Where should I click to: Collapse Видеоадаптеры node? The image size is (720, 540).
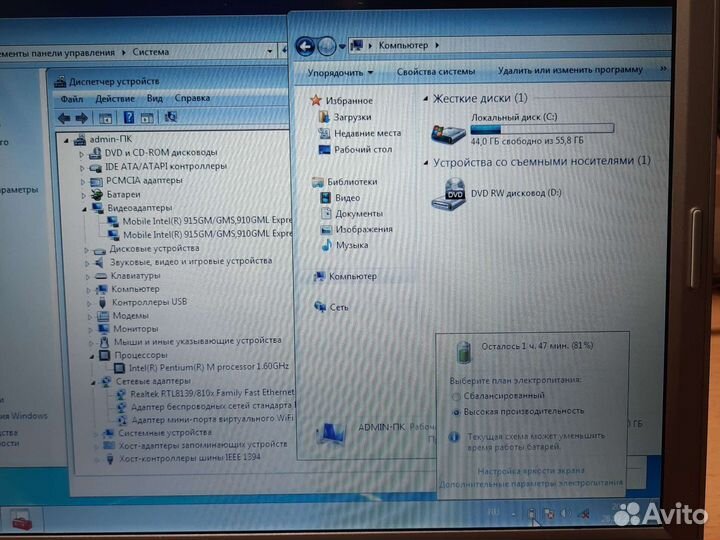pyautogui.click(x=84, y=209)
